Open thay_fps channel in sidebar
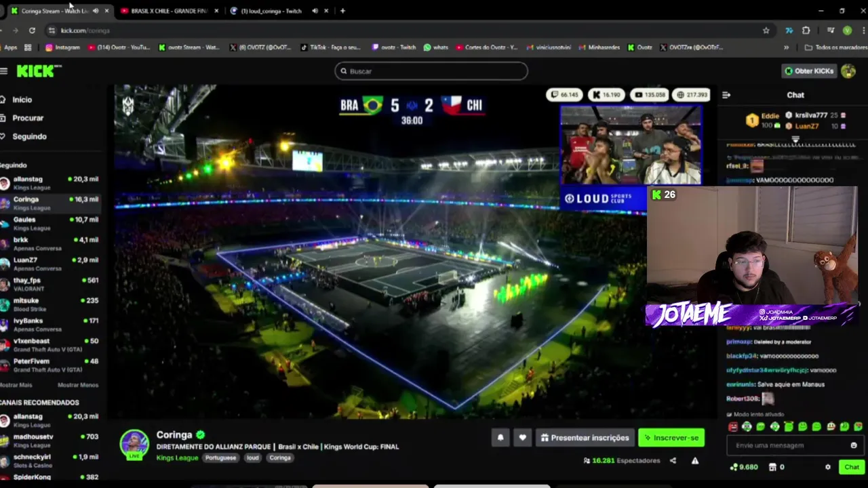Image resolution: width=868 pixels, height=488 pixels. click(50, 285)
